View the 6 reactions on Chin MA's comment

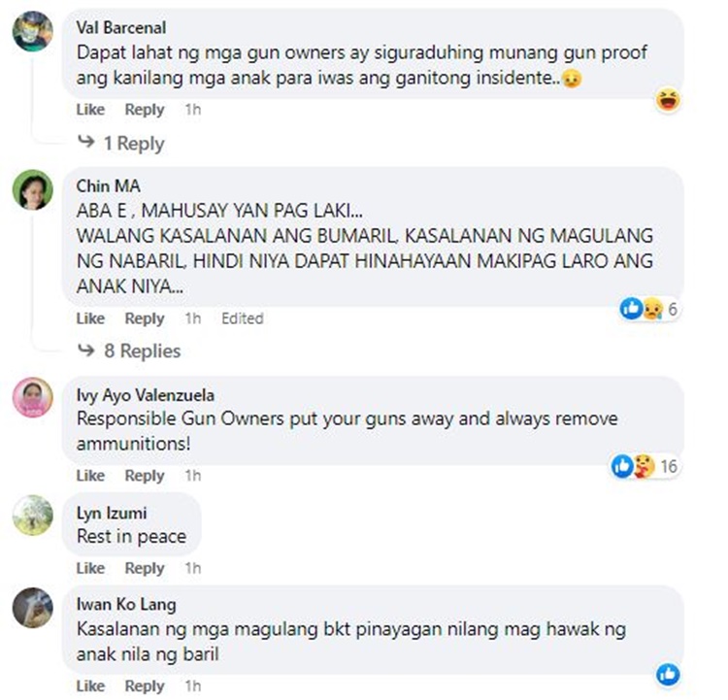pos(649,309)
